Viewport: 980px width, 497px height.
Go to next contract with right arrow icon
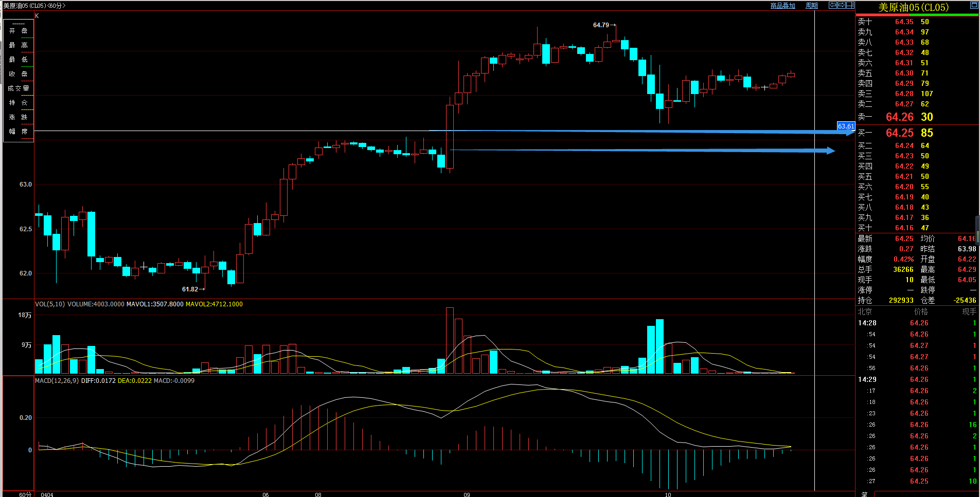(x=842, y=5)
